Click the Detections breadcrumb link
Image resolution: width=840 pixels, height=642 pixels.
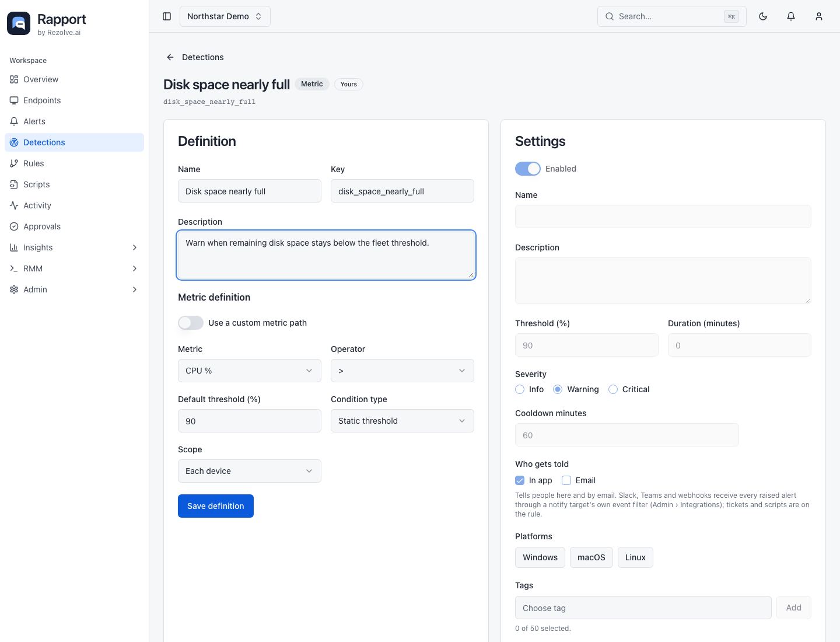(x=203, y=57)
